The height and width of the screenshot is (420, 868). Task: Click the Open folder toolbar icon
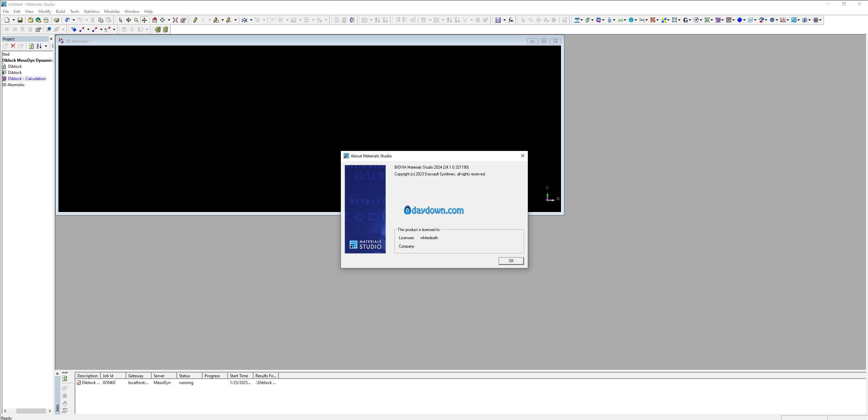click(x=30, y=20)
